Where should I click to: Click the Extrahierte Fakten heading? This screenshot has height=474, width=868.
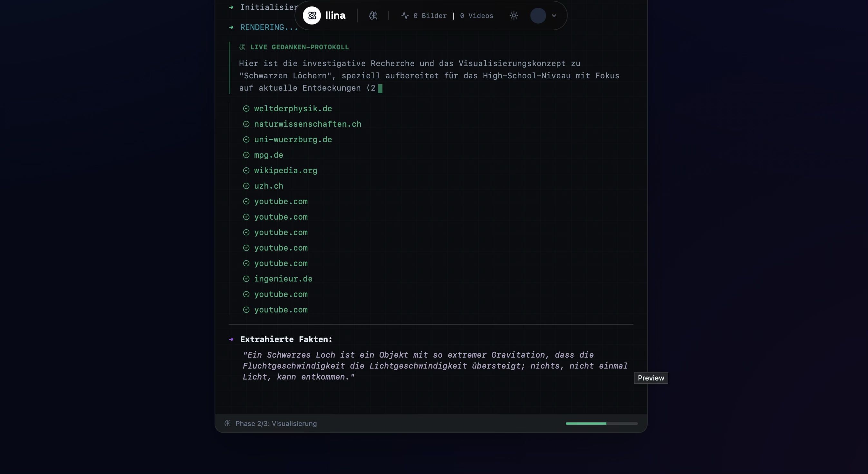(286, 340)
